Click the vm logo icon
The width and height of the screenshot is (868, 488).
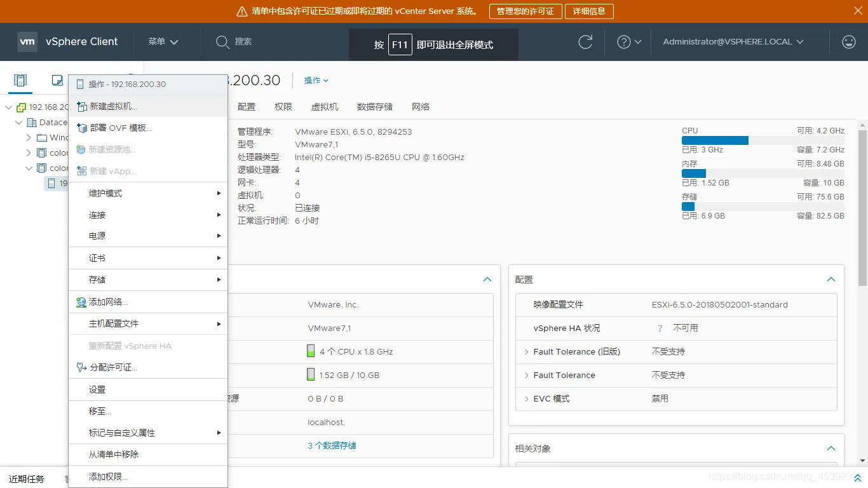coord(28,41)
